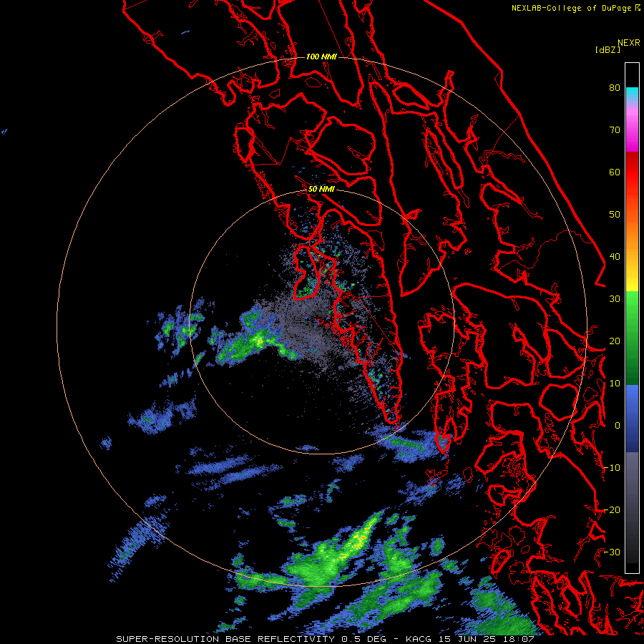Click the magenta-pink segment of the color bar
The image size is (644, 644).
pyautogui.click(x=632, y=127)
